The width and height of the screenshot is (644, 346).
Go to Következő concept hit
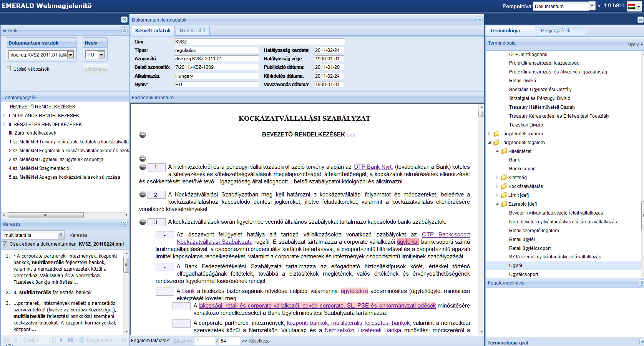pos(256,341)
